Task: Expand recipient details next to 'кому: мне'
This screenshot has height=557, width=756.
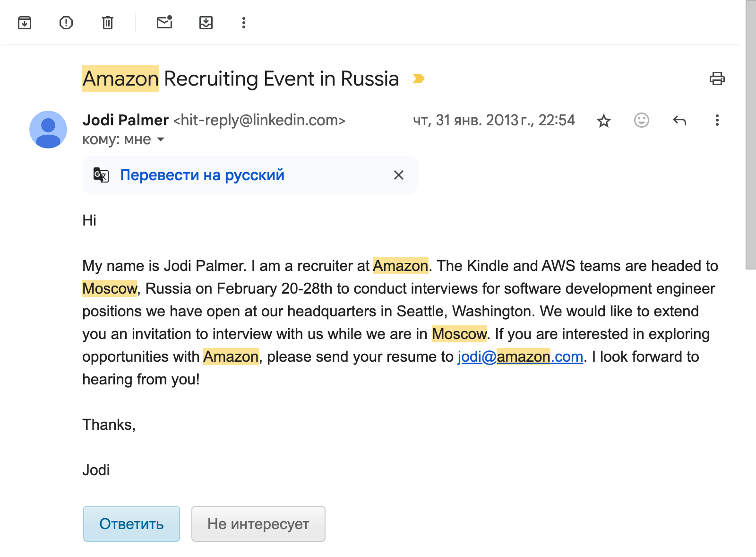Action: point(161,139)
